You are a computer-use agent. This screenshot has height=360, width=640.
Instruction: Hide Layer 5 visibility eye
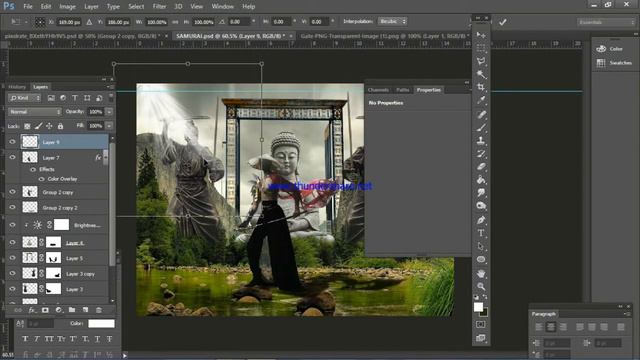(12, 258)
